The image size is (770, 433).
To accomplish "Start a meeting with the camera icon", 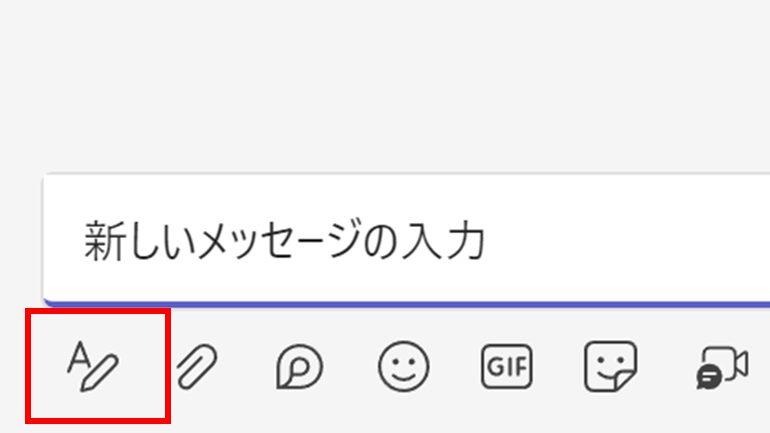I will 722,367.
